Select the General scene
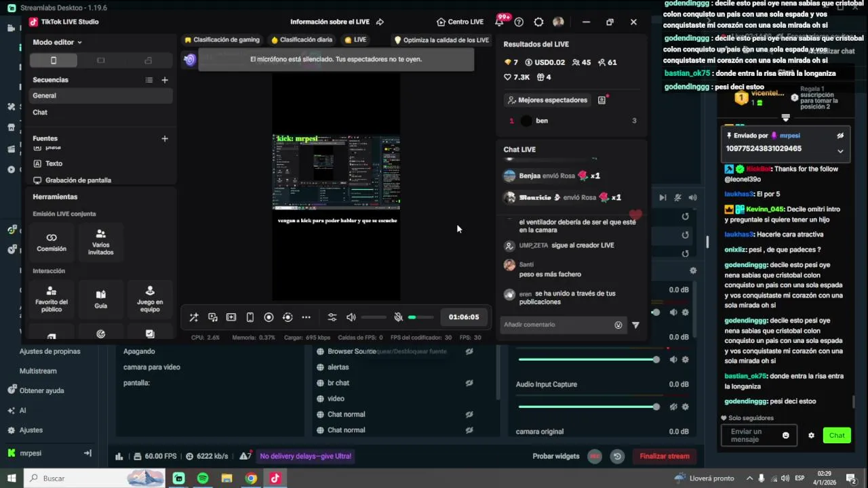 point(101,96)
